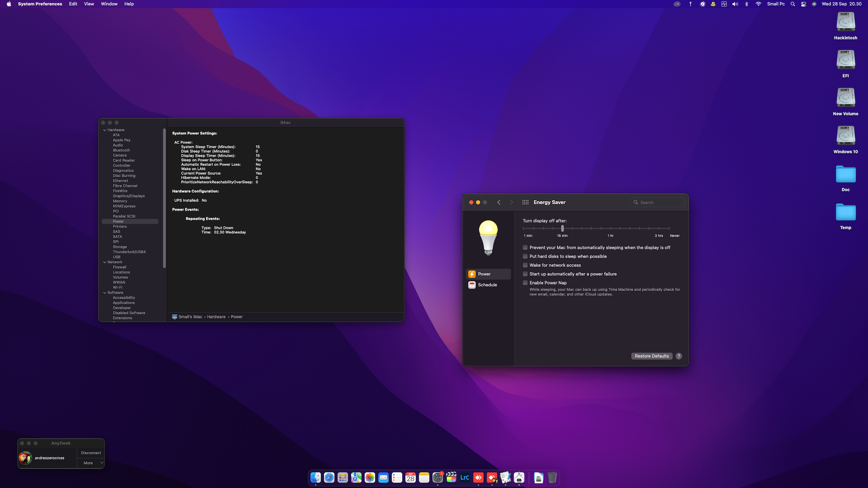
Task: Click the Turn display off after slider handle
Action: click(562, 229)
